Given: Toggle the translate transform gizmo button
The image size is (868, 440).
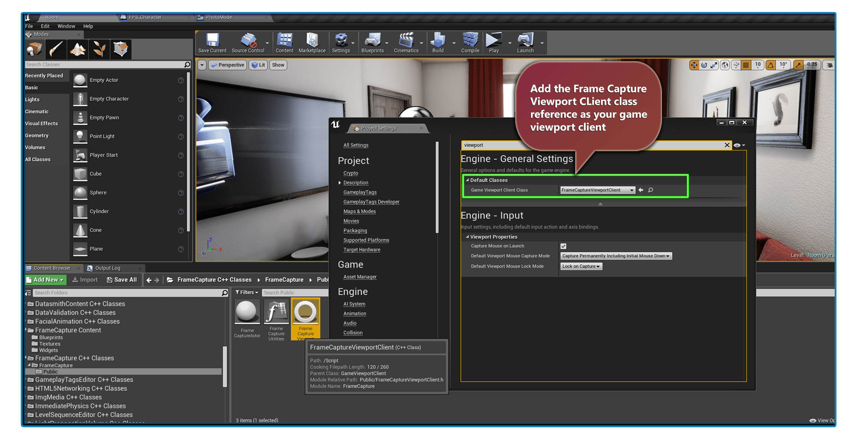Looking at the screenshot, I should click(694, 65).
